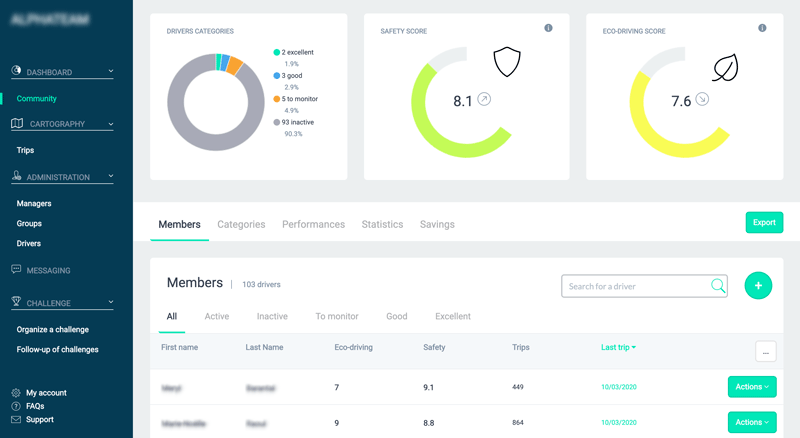800x438 pixels.
Task: Click the shield icon in Safety Score
Action: tap(508, 63)
